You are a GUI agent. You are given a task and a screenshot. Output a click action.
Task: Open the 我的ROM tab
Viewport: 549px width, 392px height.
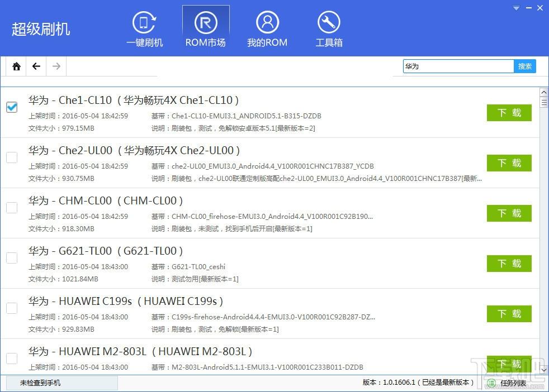tap(267, 29)
